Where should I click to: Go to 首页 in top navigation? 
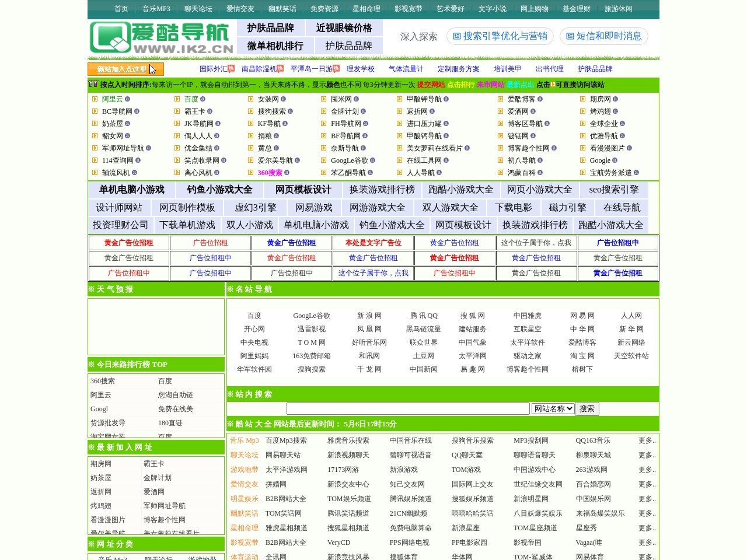121,9
